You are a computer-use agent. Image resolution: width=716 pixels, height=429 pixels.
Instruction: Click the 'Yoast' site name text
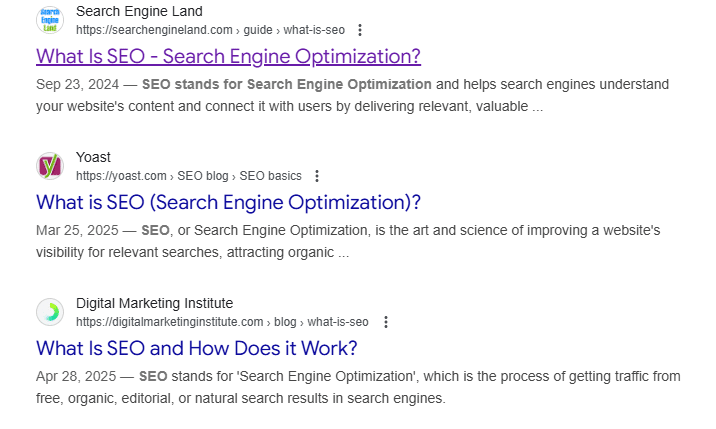click(x=93, y=157)
